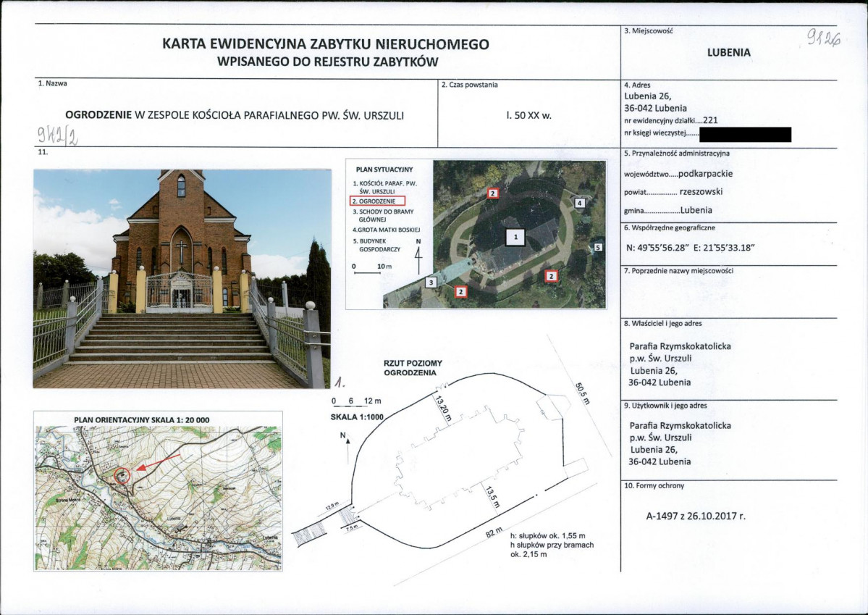The width and height of the screenshot is (868, 615).
Task: Click '36-042 Lubenia' in the Adres field
Action: tap(655, 108)
